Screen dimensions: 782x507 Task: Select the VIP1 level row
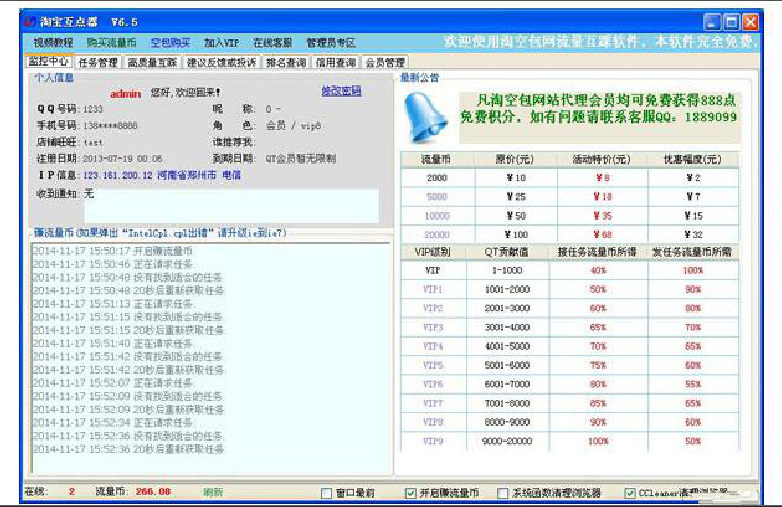[x=570, y=290]
